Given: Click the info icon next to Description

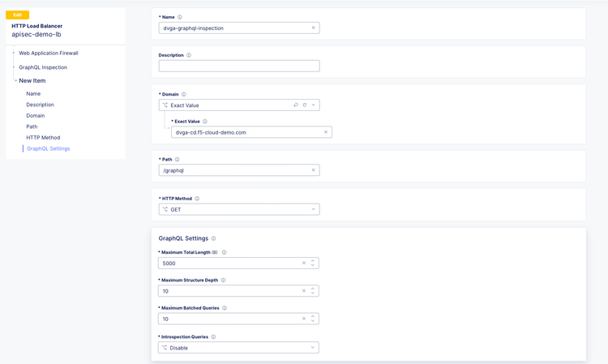Looking at the screenshot, I should pos(189,55).
